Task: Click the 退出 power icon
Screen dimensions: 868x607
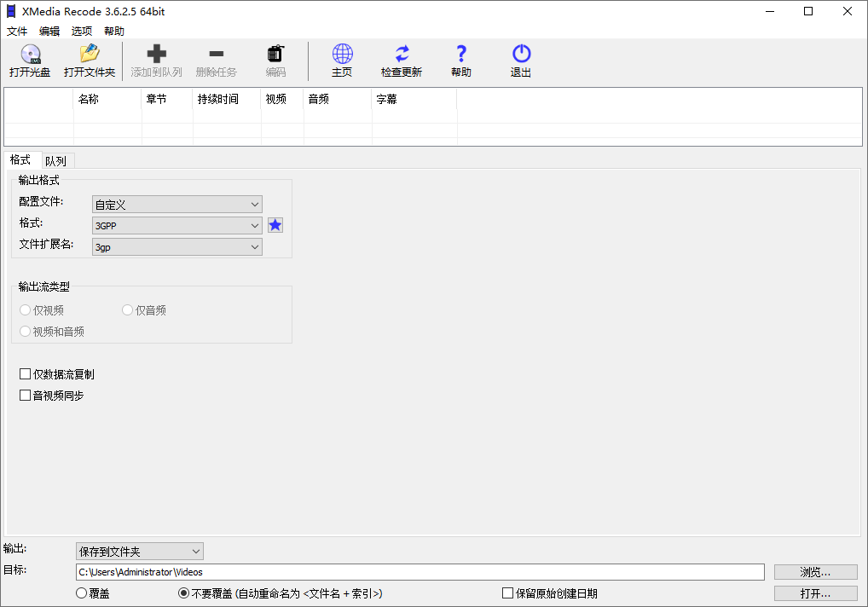Action: click(521, 54)
